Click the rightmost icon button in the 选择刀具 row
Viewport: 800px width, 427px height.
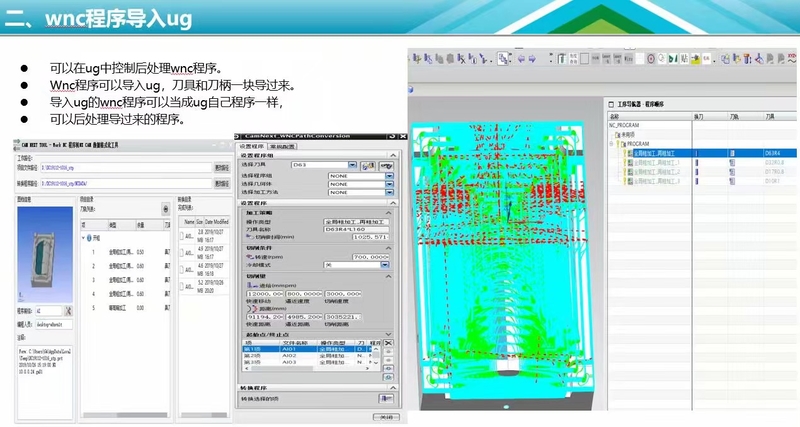(387, 166)
